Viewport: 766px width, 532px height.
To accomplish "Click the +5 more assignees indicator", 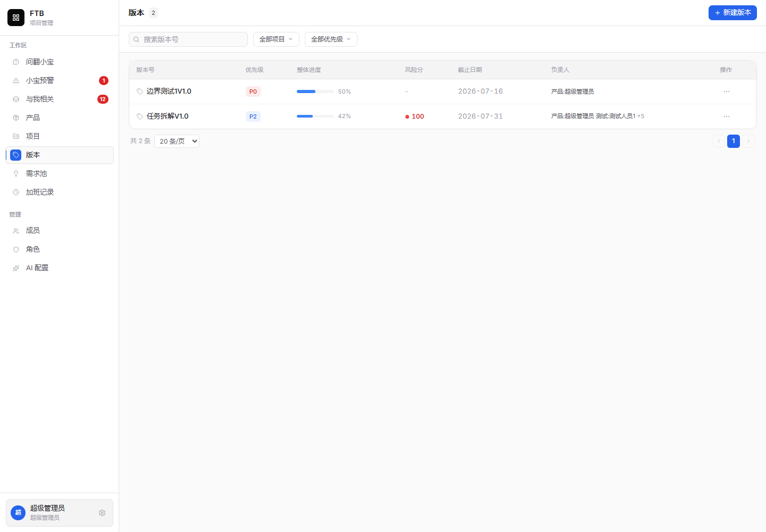I will [x=641, y=116].
